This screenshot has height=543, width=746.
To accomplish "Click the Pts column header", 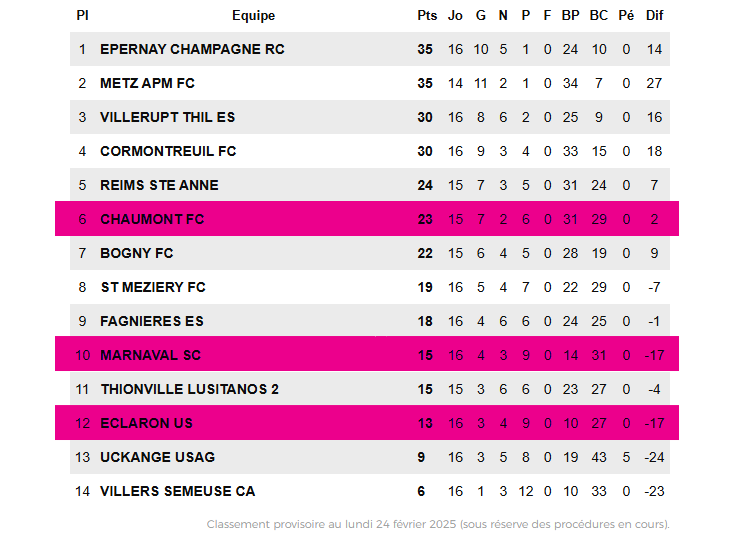I will pos(426,15).
